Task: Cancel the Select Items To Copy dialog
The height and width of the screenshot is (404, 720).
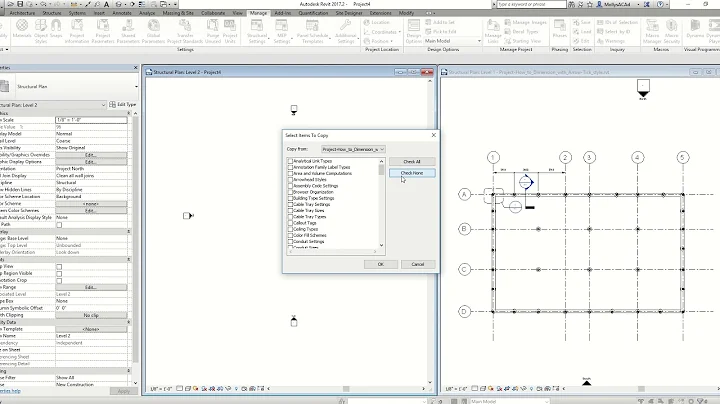Action: [418, 264]
